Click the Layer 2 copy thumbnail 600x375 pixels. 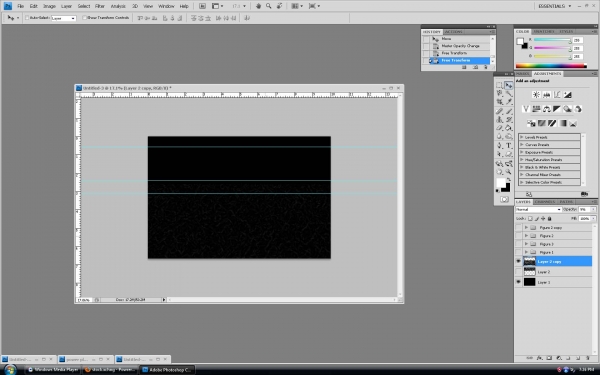(529, 261)
